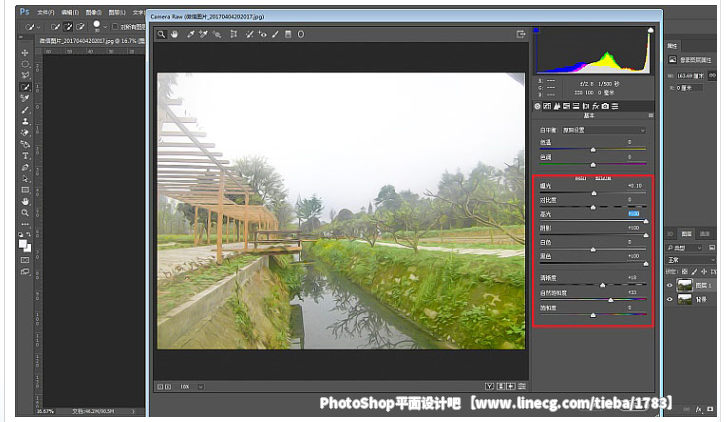The image size is (728, 422).
Task: Select the Graduated Filter tool in Camera Raw
Action: (288, 34)
